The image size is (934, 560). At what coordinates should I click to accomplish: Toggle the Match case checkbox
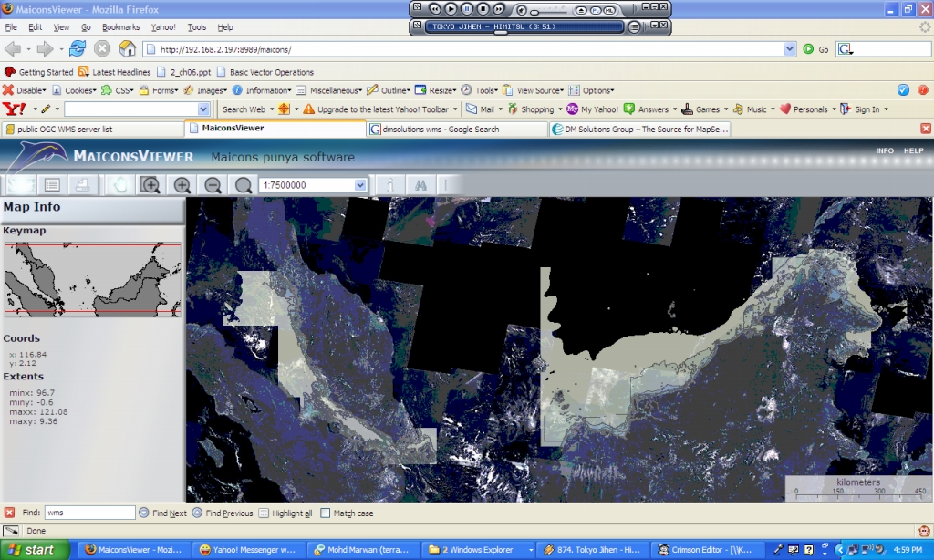click(326, 513)
